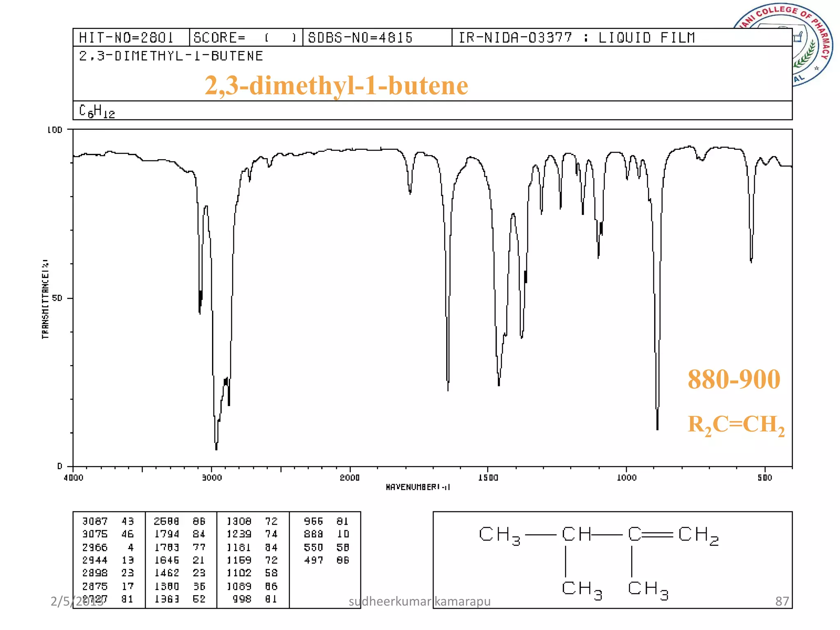The image size is (840, 630).
Task: Click the 1500 wavenumber axis tick label
Action: 488,477
